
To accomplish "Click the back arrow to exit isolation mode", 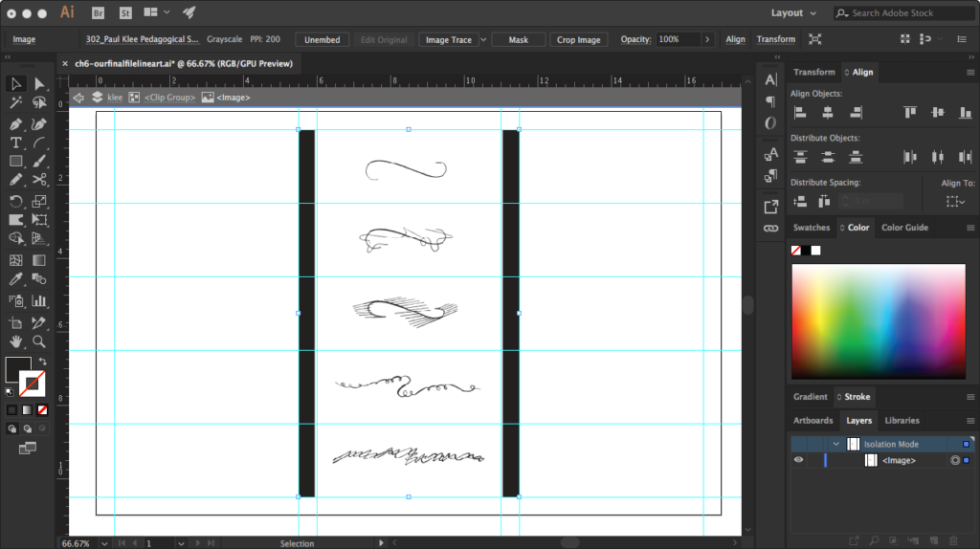I will point(78,98).
